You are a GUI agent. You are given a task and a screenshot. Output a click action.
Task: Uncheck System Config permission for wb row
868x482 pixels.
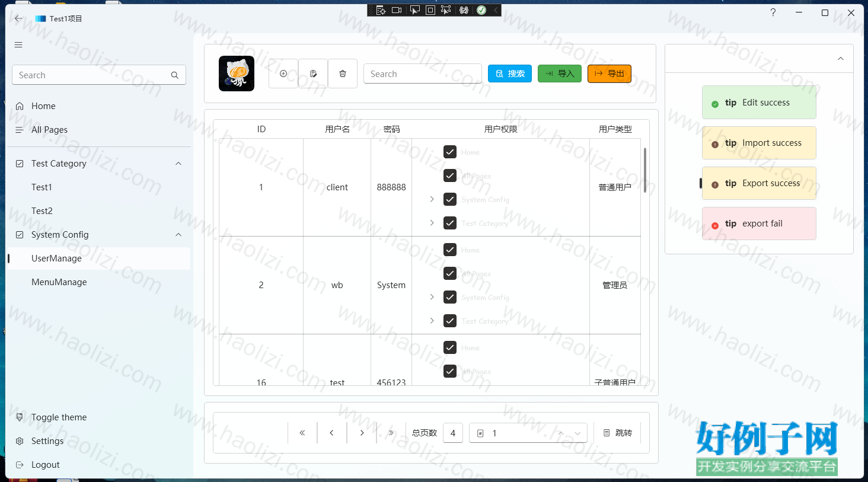click(x=450, y=297)
